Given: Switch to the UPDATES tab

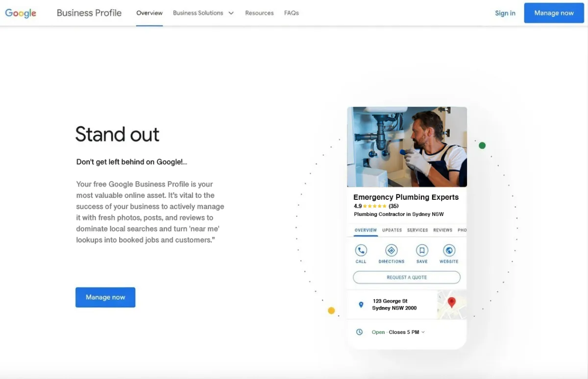Looking at the screenshot, I should pos(392,230).
